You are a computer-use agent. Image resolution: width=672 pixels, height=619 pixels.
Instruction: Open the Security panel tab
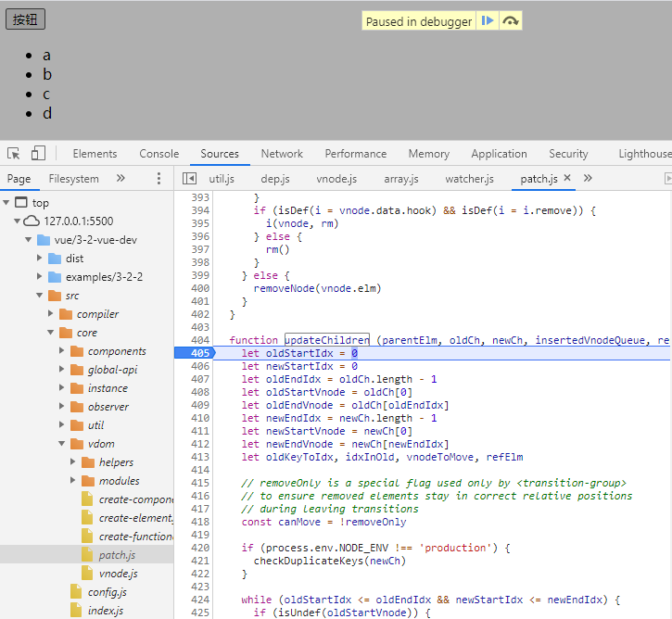[569, 154]
